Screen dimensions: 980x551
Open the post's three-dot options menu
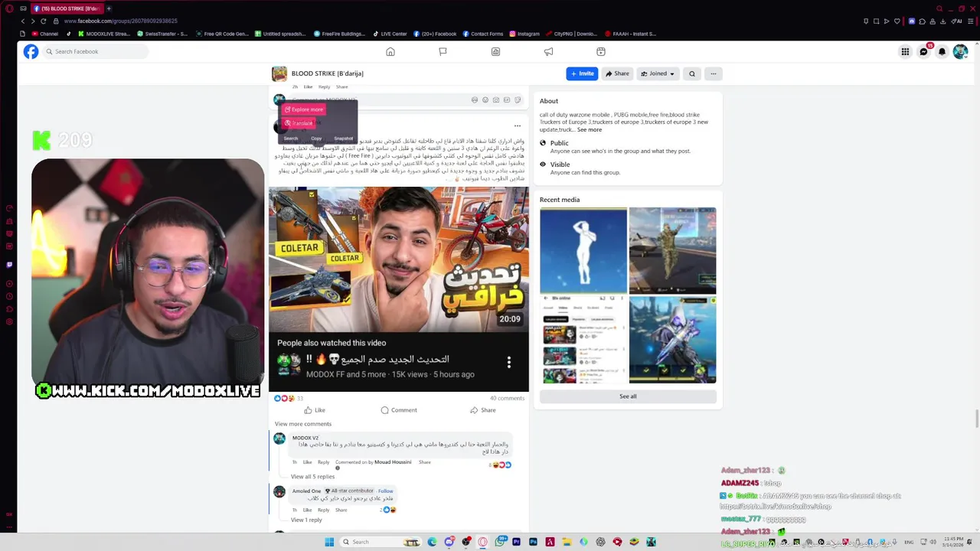[x=518, y=126]
